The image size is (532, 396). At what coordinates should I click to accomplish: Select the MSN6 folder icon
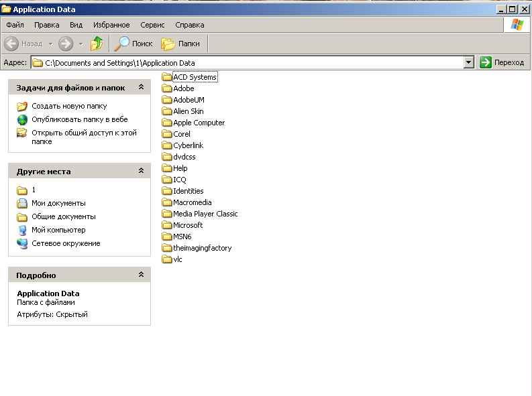point(166,237)
